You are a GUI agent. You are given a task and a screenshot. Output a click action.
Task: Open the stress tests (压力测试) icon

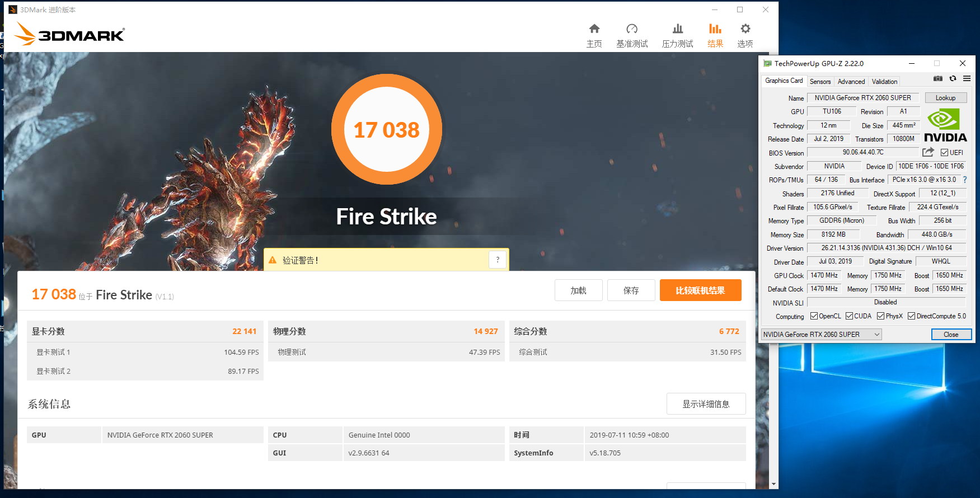click(678, 29)
